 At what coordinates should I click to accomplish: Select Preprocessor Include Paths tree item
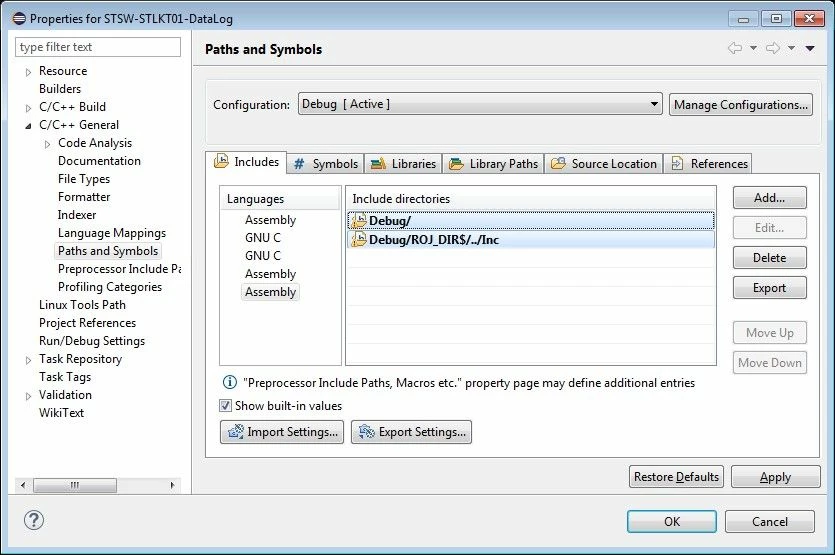[x=119, y=269]
